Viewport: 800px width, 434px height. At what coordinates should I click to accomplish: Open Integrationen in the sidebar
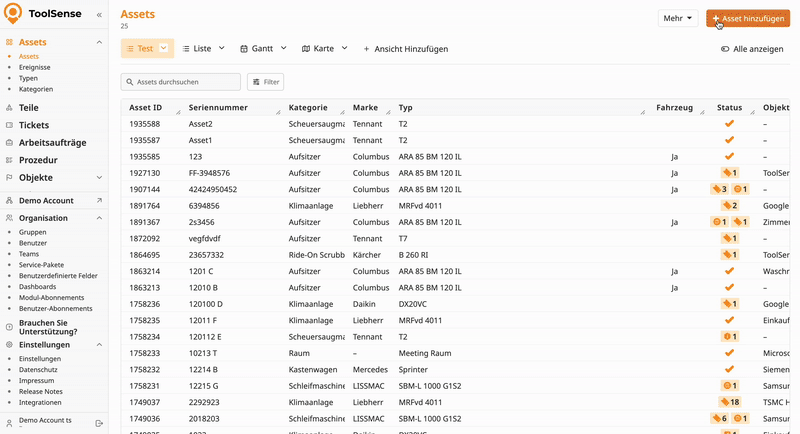40,402
